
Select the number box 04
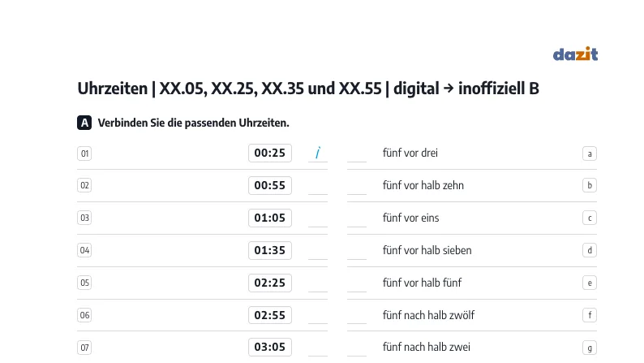point(84,250)
